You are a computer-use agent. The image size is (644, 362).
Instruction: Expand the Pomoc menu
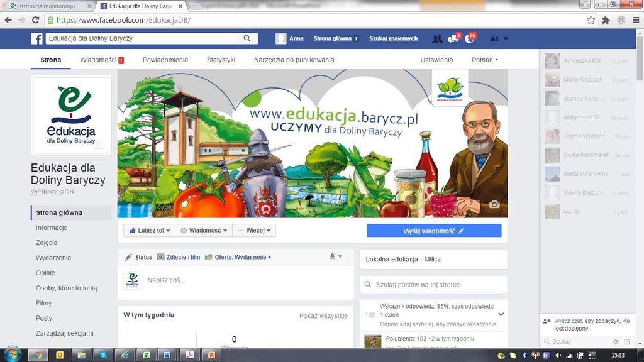pyautogui.click(x=485, y=60)
